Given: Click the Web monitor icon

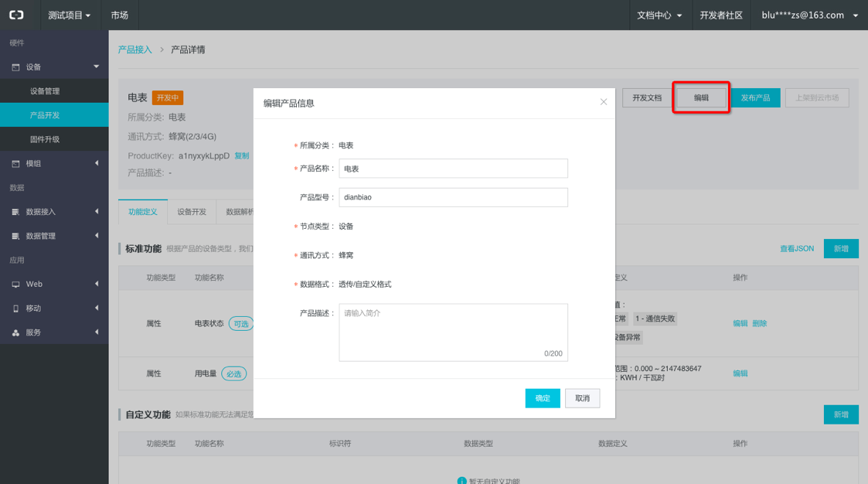Looking at the screenshot, I should pyautogui.click(x=15, y=284).
